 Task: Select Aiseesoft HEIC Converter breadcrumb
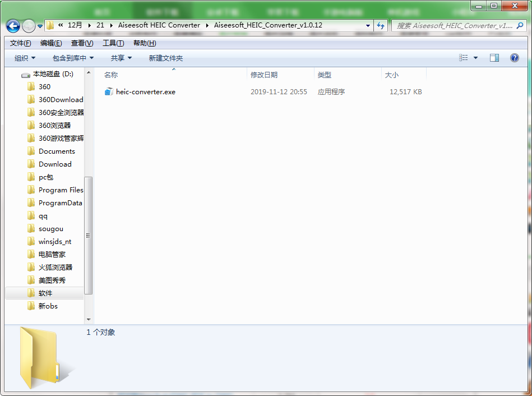[x=159, y=25]
